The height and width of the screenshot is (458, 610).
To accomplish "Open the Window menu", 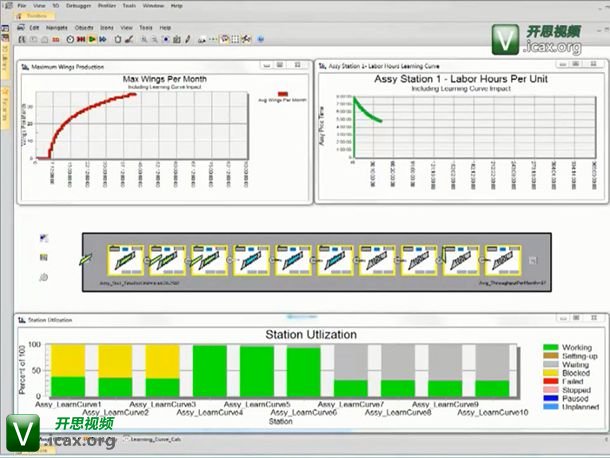I will pos(153,6).
